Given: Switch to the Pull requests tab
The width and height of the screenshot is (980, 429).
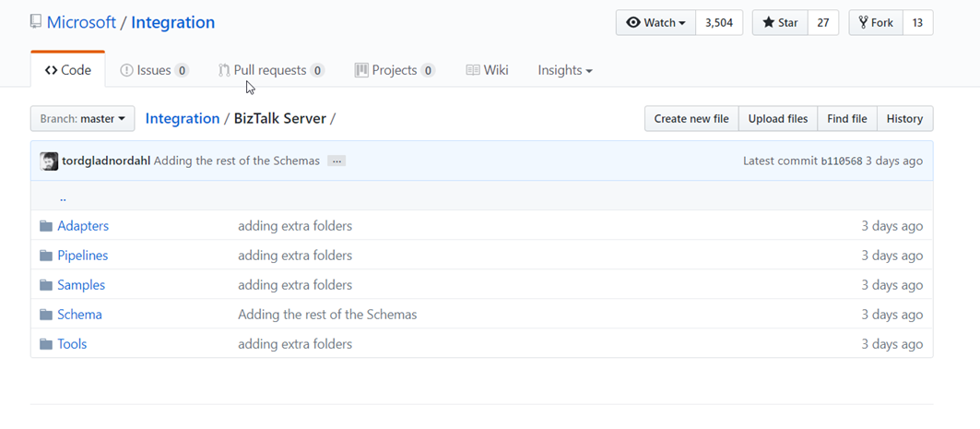Looking at the screenshot, I should [x=270, y=70].
